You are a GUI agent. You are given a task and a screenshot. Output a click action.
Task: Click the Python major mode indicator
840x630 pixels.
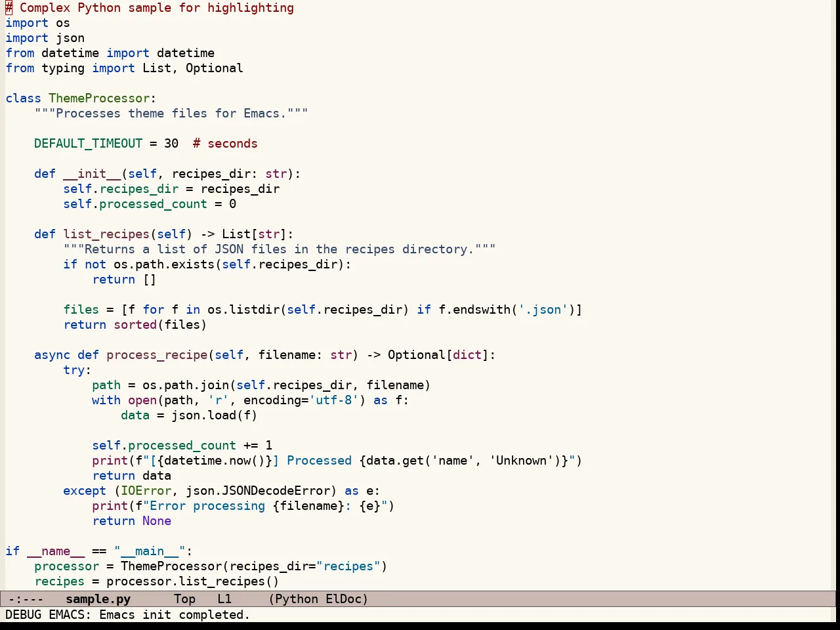pos(297,599)
